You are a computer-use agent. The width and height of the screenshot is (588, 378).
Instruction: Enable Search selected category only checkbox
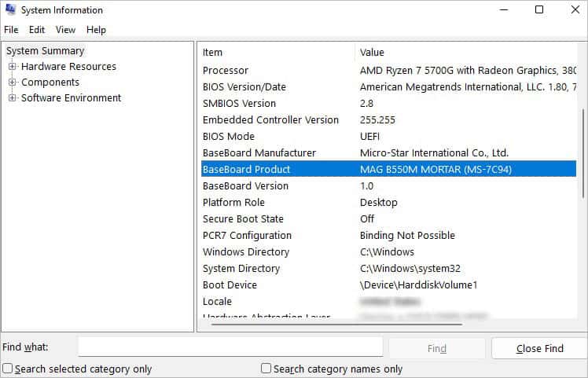click(x=8, y=369)
